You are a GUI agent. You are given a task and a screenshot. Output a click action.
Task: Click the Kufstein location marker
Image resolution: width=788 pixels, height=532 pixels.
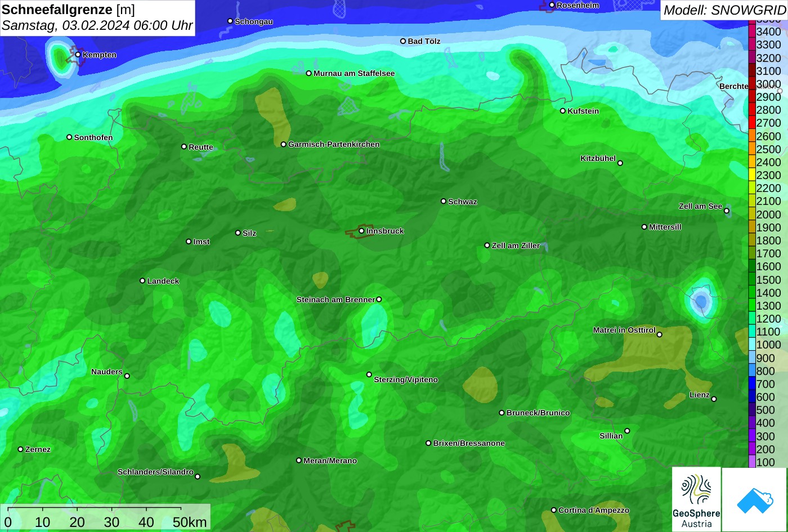pos(562,111)
